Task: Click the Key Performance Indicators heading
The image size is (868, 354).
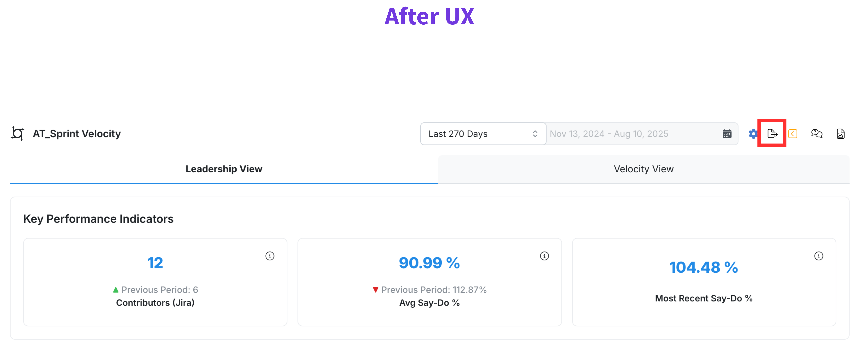Action: coord(98,219)
